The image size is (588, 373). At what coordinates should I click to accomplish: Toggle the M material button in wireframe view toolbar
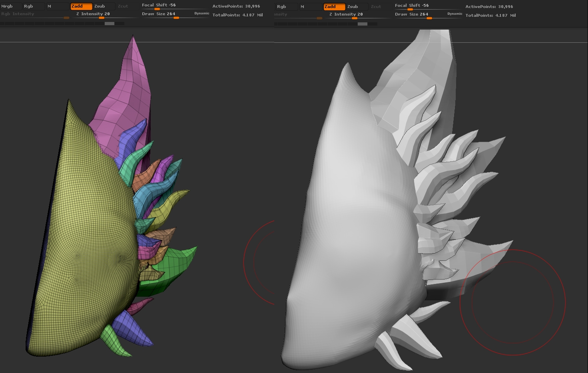tap(57, 6)
